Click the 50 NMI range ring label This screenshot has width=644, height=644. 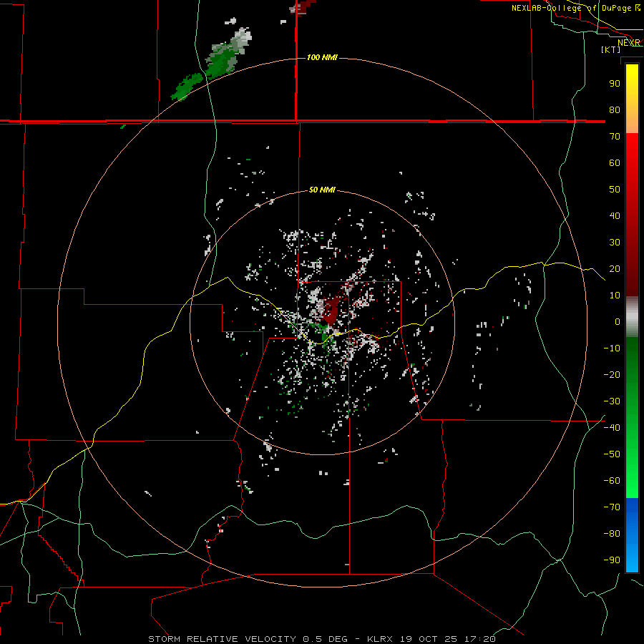(322, 190)
